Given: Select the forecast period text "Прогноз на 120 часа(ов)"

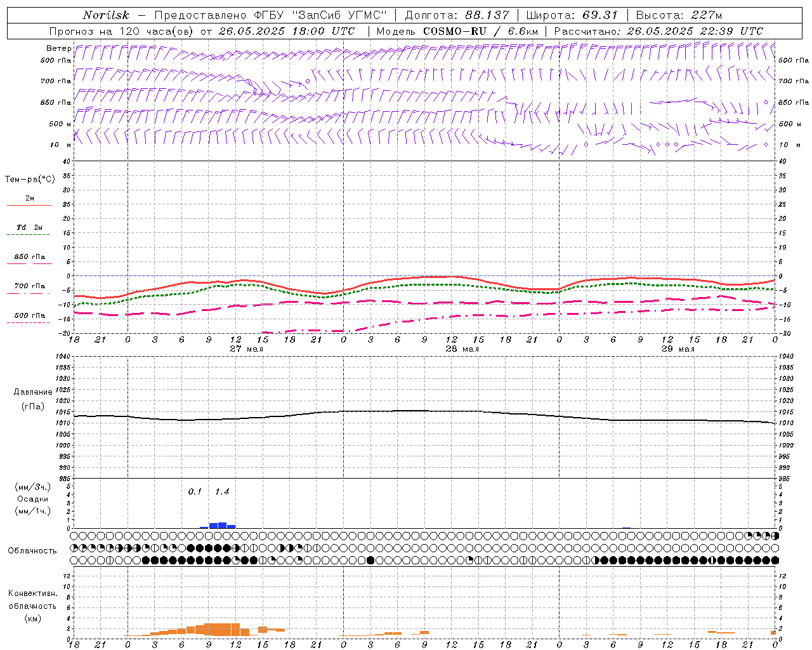Looking at the screenshot, I should pos(121,31).
